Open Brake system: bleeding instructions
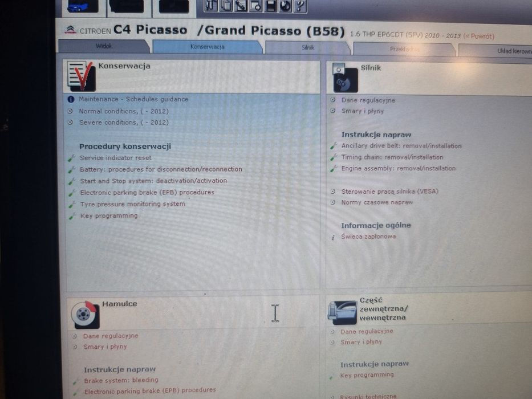Screen dimensions: 532x399 click(121, 380)
